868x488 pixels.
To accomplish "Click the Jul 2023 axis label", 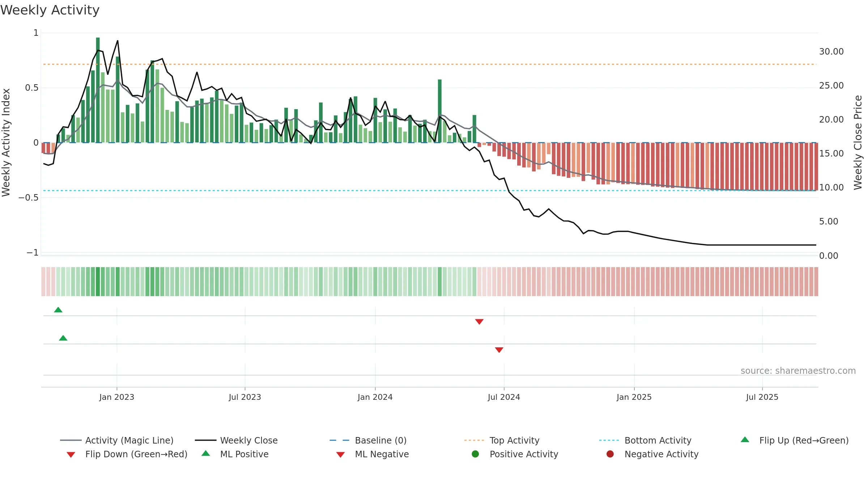I will [x=245, y=397].
